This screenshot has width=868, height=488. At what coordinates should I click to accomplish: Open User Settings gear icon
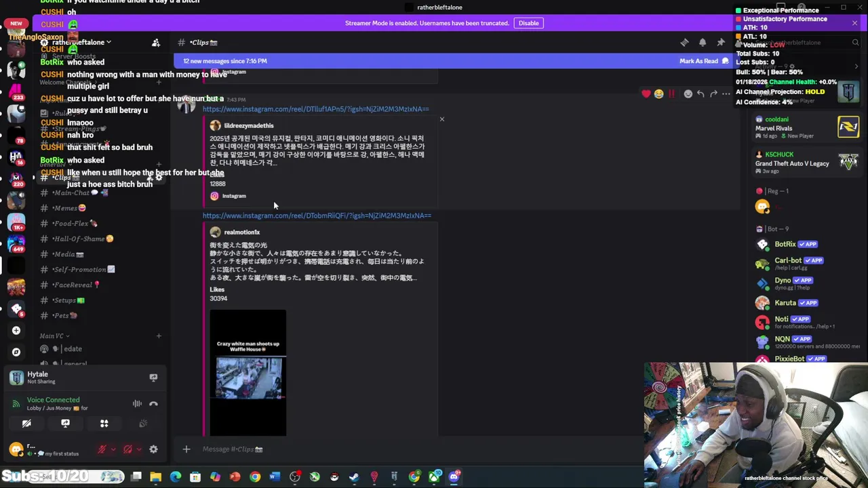(153, 449)
